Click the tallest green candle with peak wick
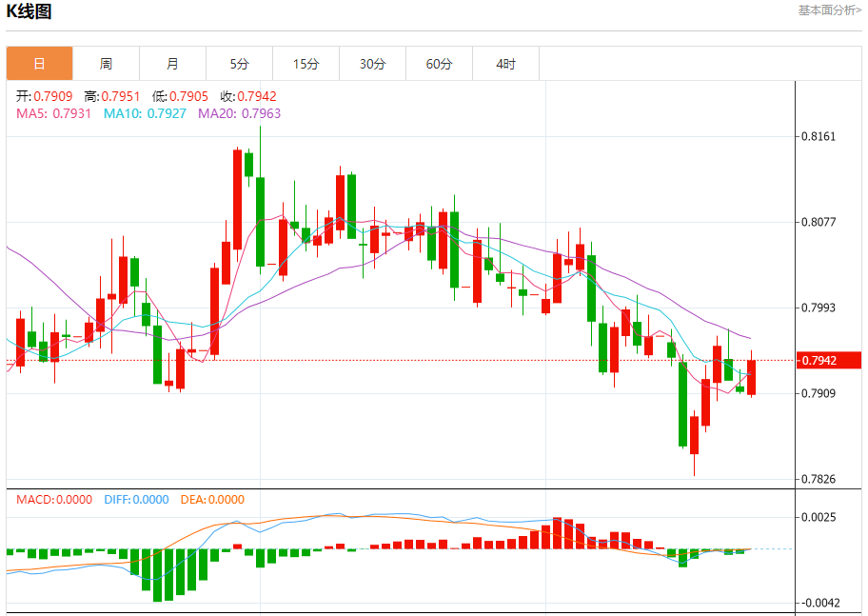868x616 pixels. (x=260, y=222)
